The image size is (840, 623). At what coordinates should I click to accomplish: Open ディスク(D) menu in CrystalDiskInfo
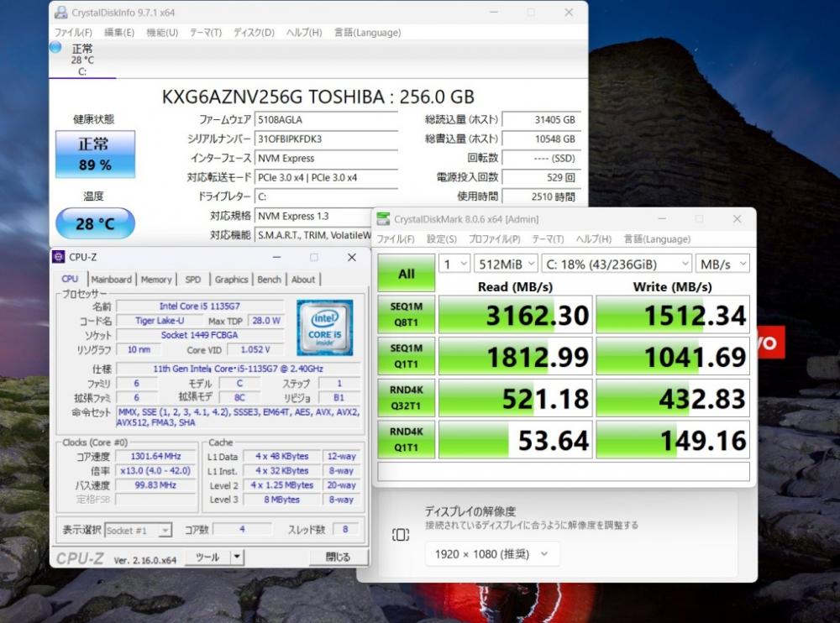254,33
